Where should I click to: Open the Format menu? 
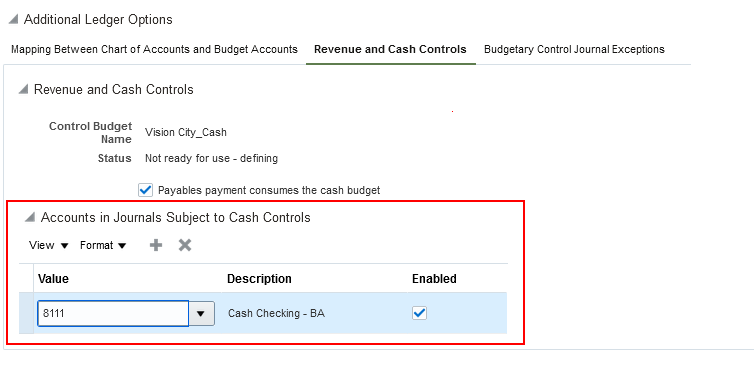(103, 245)
